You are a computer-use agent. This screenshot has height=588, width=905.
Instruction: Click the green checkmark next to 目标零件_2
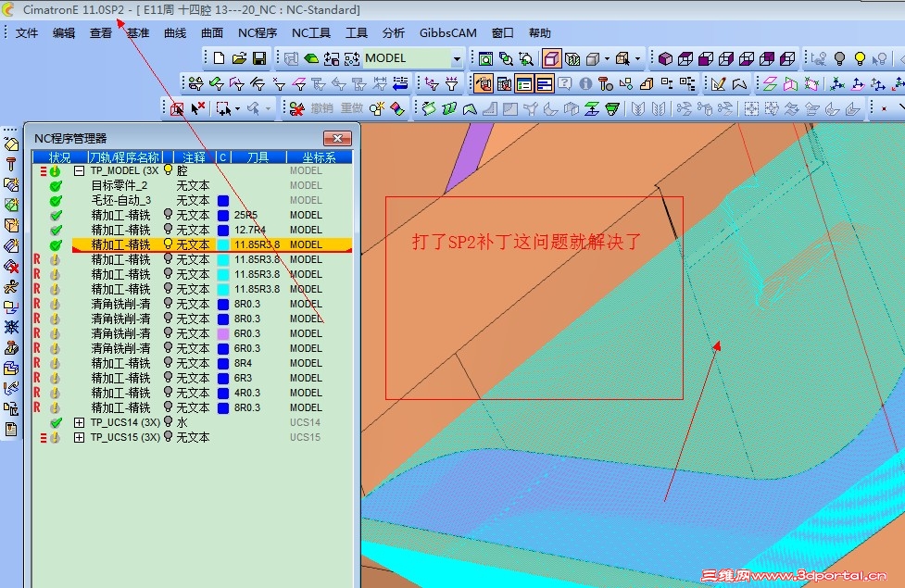click(56, 185)
